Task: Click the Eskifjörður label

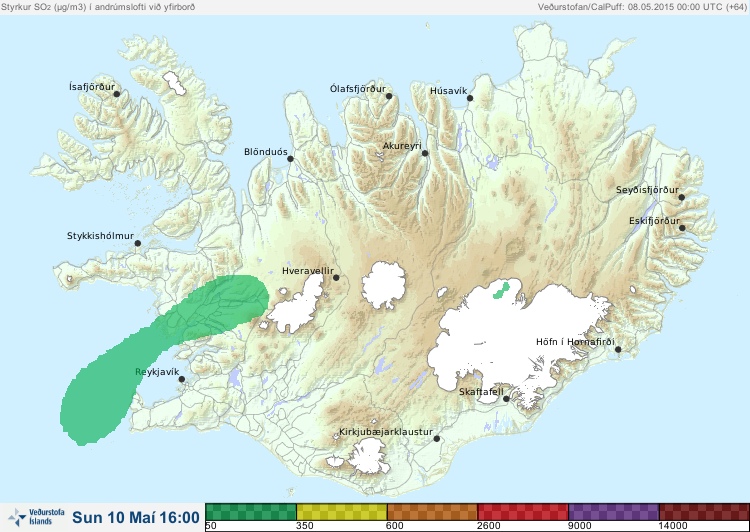Action: [x=654, y=221]
